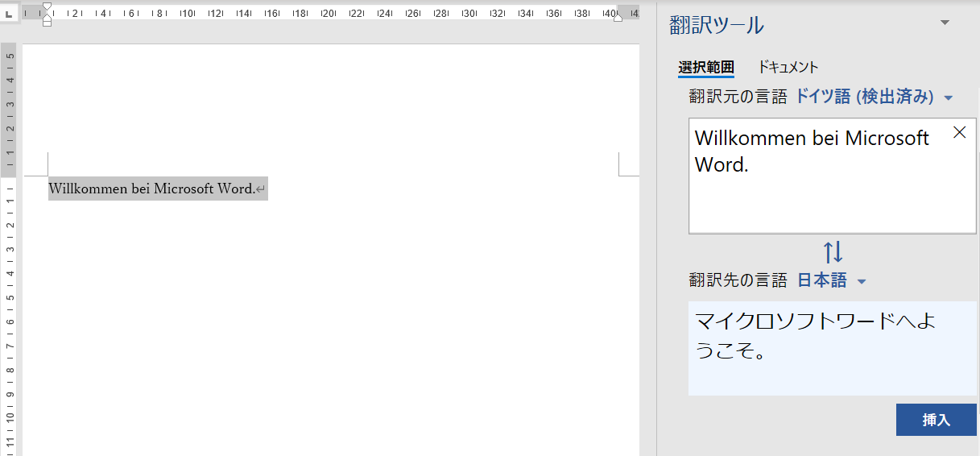Switch to the ドキュメント tab

[788, 68]
